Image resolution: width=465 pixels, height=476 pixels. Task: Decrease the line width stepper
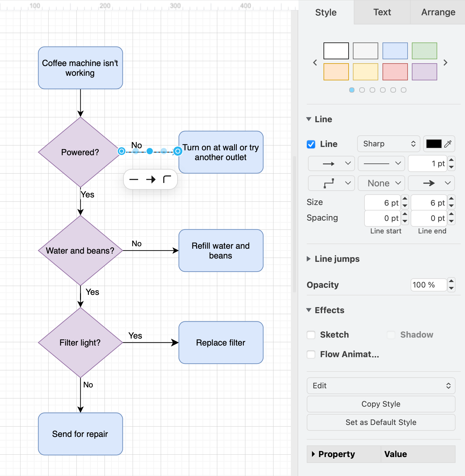[x=451, y=167]
